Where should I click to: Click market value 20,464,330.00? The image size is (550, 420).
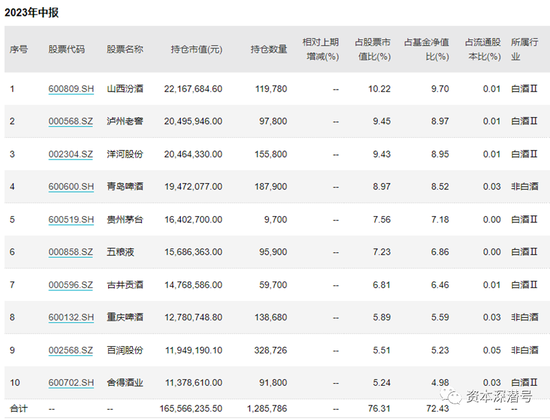pos(193,154)
